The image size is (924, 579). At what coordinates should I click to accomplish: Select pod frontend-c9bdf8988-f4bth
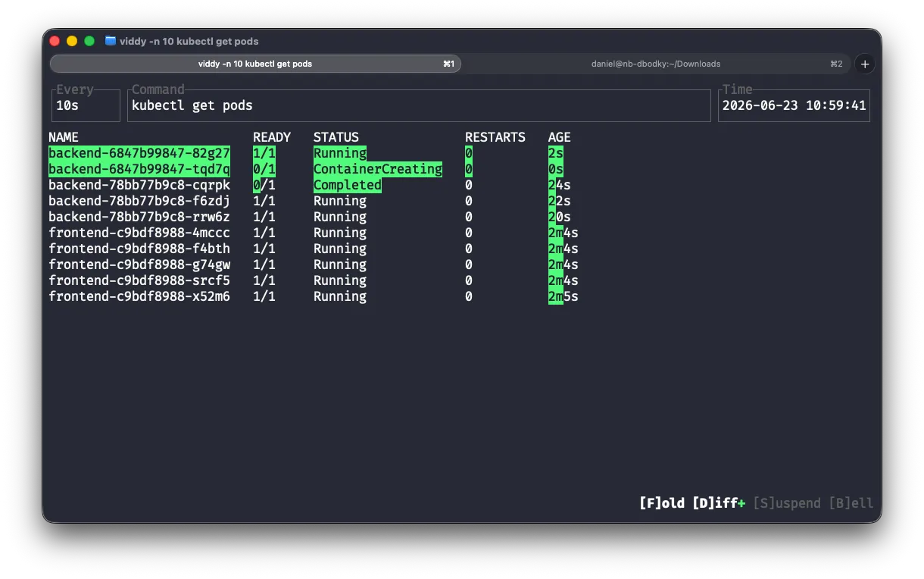click(x=139, y=249)
